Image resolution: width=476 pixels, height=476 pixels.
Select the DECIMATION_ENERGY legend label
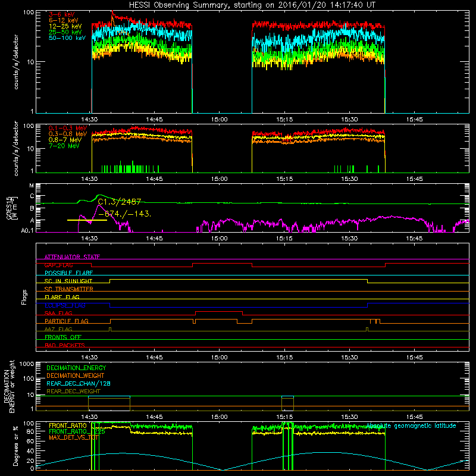pyautogui.click(x=76, y=368)
